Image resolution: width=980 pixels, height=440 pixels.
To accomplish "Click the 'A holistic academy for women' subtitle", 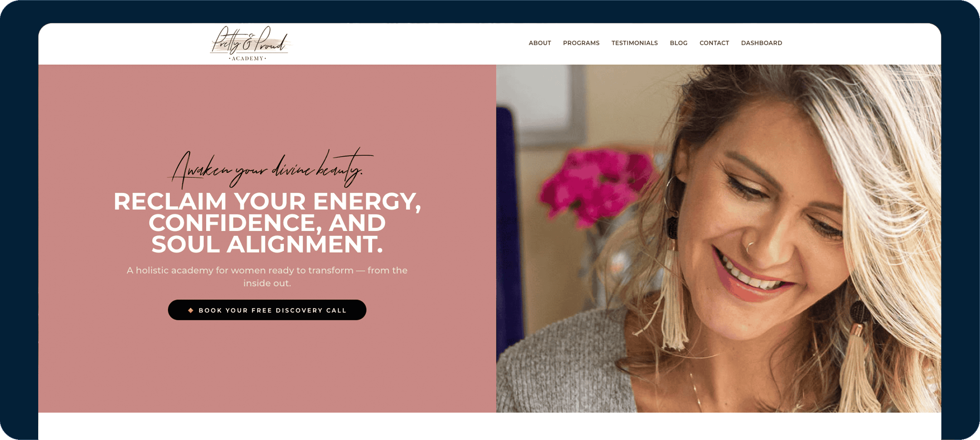I will pos(267,276).
